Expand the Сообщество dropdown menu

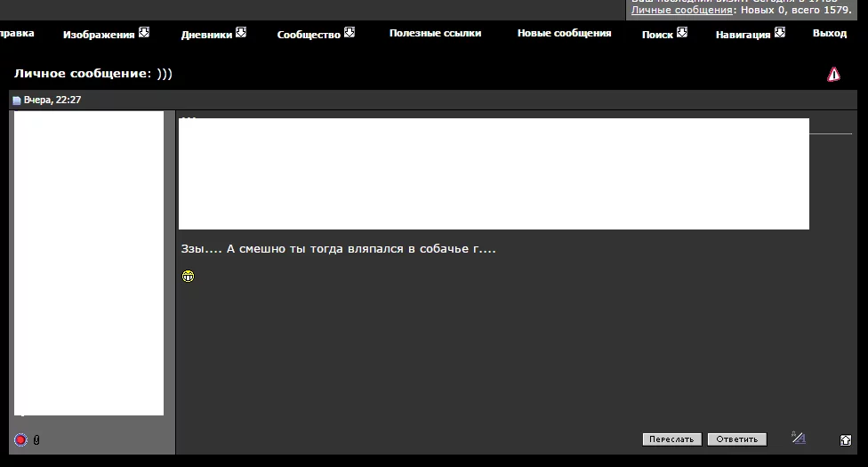316,34
